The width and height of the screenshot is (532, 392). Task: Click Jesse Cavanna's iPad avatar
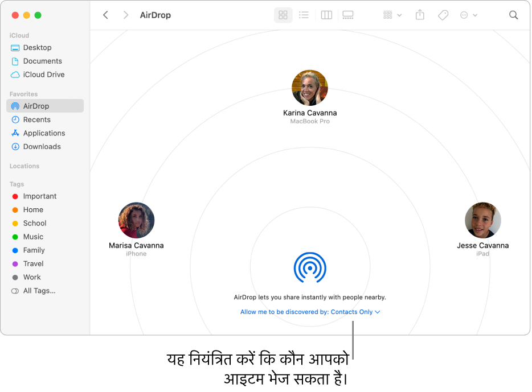[483, 221]
